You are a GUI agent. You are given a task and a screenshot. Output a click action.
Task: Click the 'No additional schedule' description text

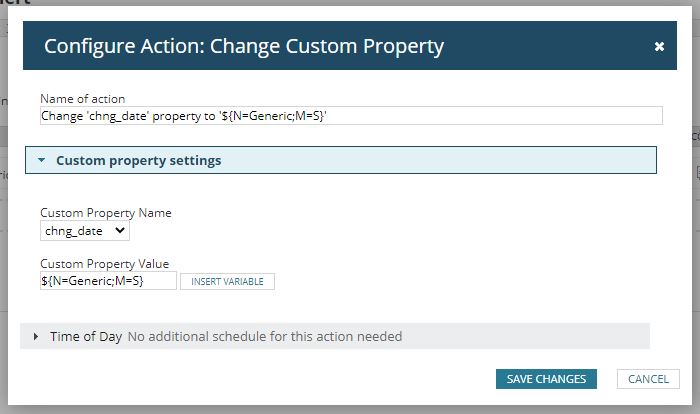[x=264, y=337]
